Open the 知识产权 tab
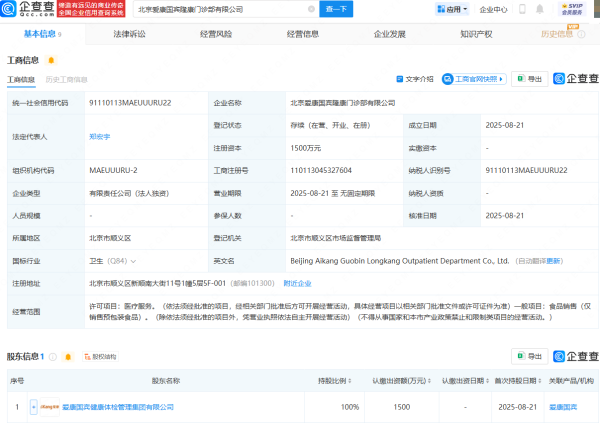600x424 pixels. [x=475, y=33]
